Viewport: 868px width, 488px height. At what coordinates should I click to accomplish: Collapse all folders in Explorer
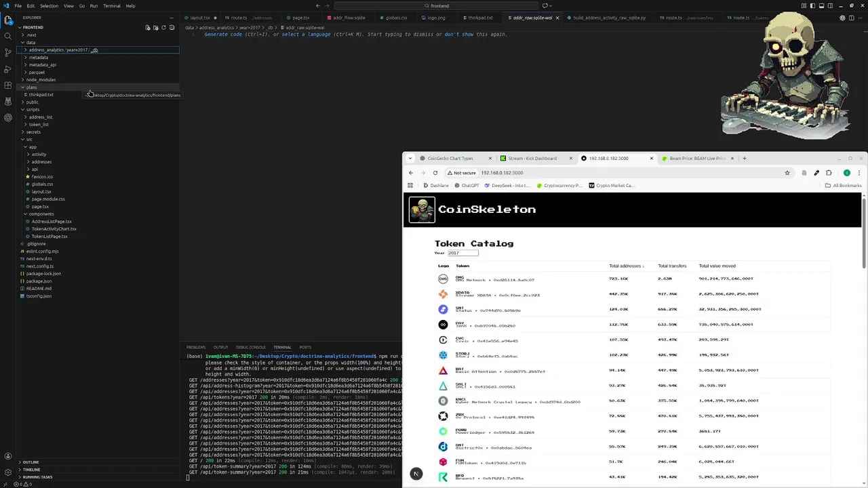click(172, 28)
